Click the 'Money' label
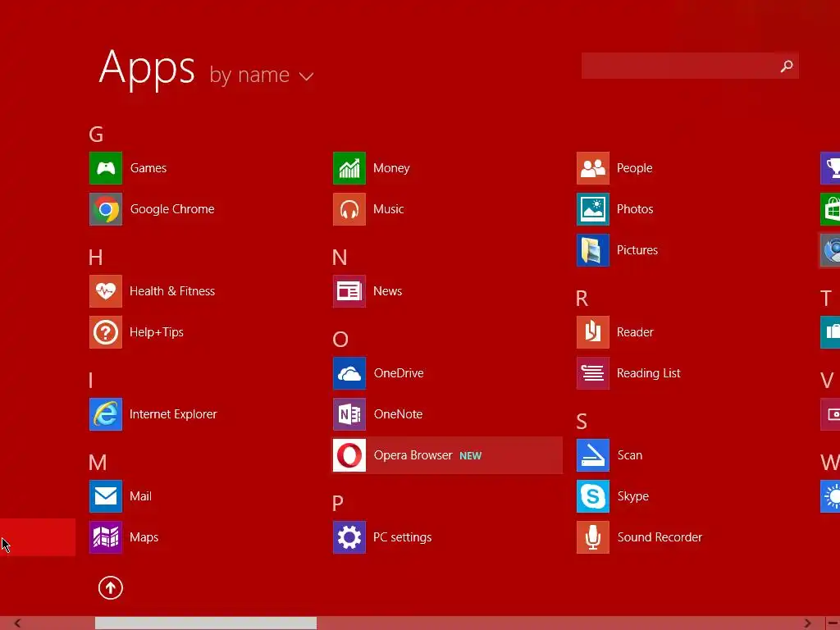This screenshot has width=840, height=630. point(391,168)
